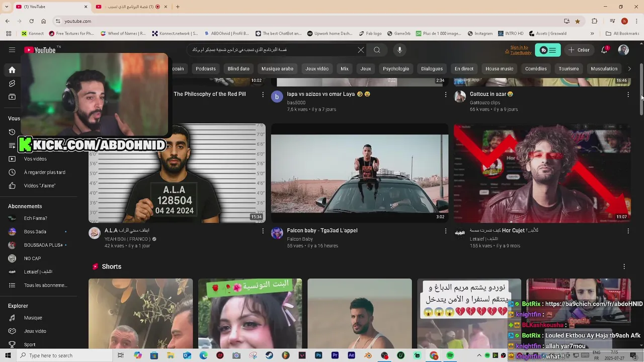Open the notifications bell
Viewport: 644px width, 362px height.
click(x=604, y=50)
